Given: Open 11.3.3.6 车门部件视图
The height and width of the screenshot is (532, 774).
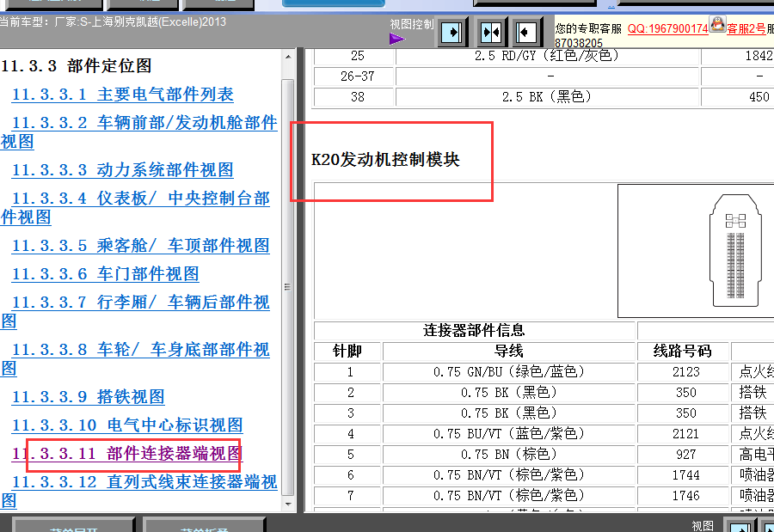Looking at the screenshot, I should click(x=105, y=274).
